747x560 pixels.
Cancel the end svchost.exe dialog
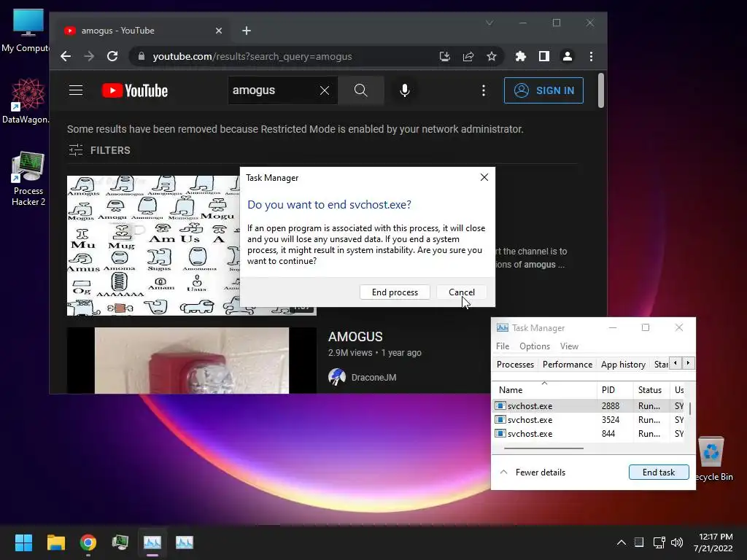point(461,292)
